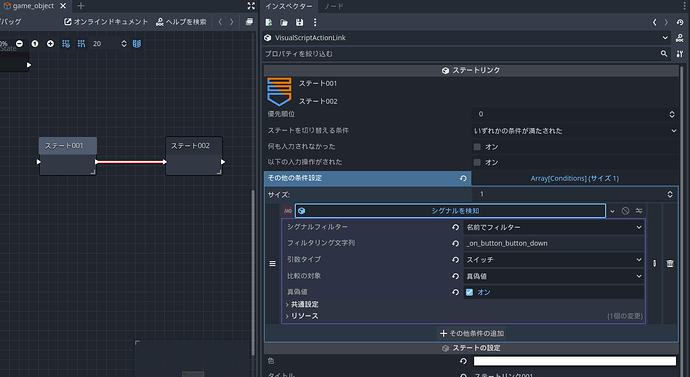
Task: Reset the 引数タイプ property
Action: click(455, 260)
